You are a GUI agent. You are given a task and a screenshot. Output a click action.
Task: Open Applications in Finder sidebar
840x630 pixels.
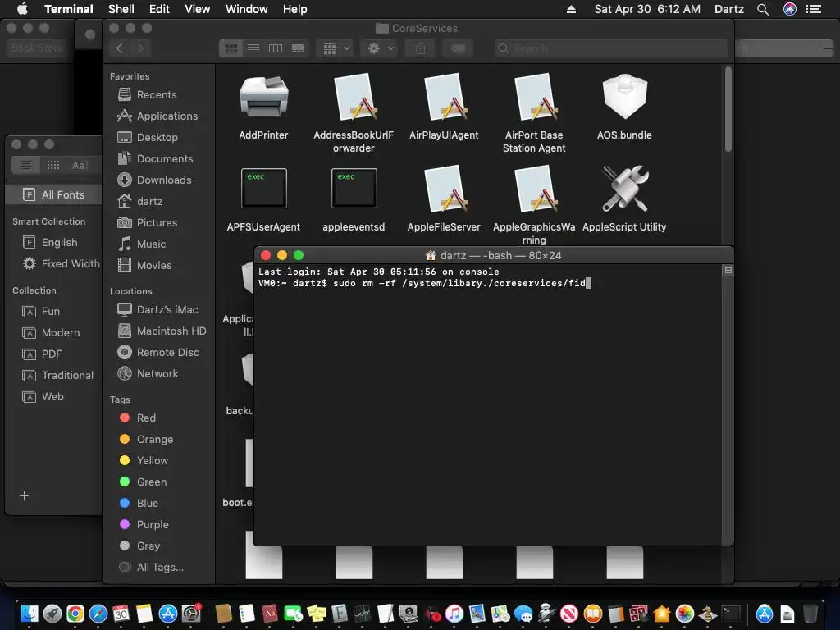[157, 116]
